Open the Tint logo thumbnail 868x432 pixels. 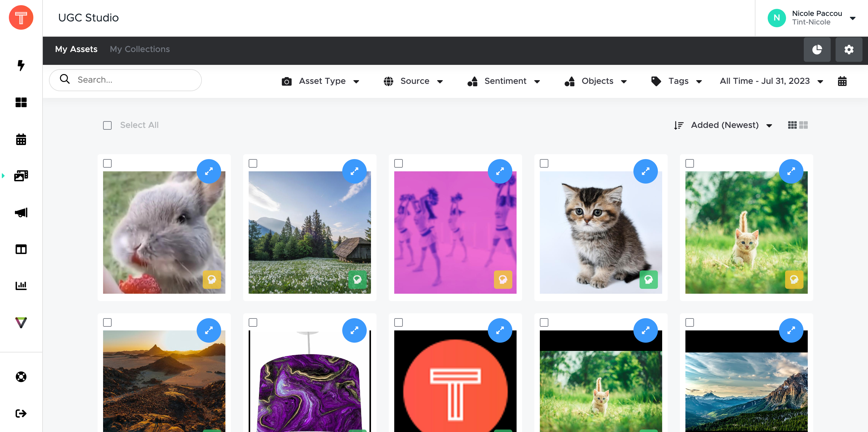tap(455, 381)
